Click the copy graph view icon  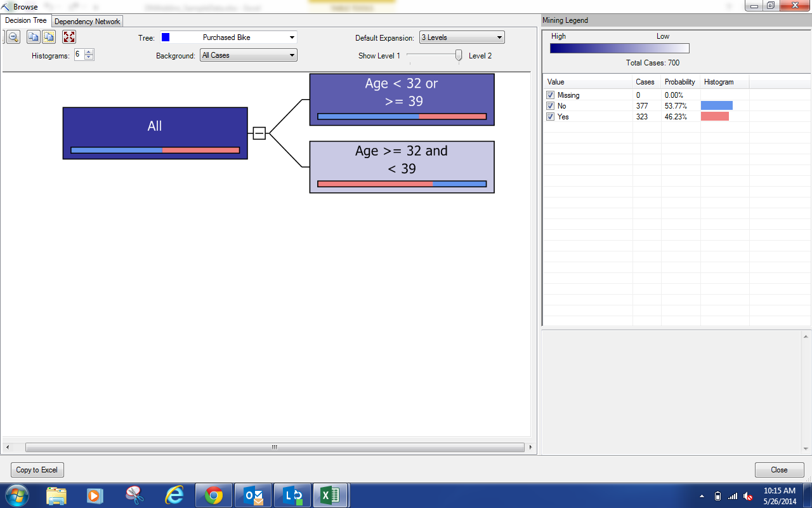tap(33, 37)
